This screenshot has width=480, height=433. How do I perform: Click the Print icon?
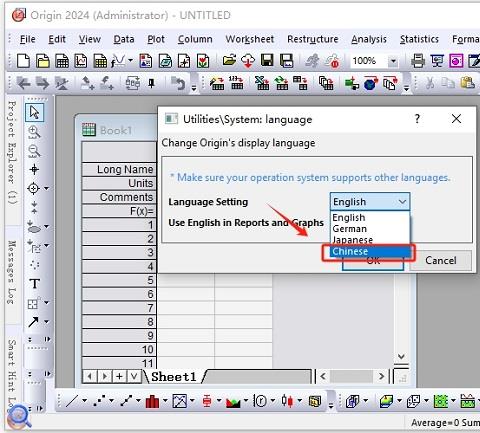(418, 61)
